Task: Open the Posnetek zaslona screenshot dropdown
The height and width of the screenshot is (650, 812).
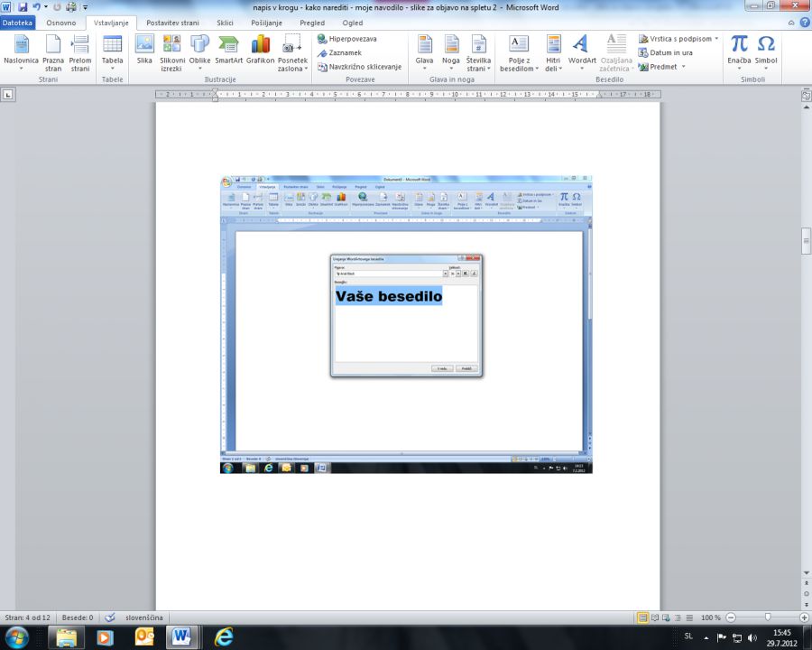Action: [292, 53]
